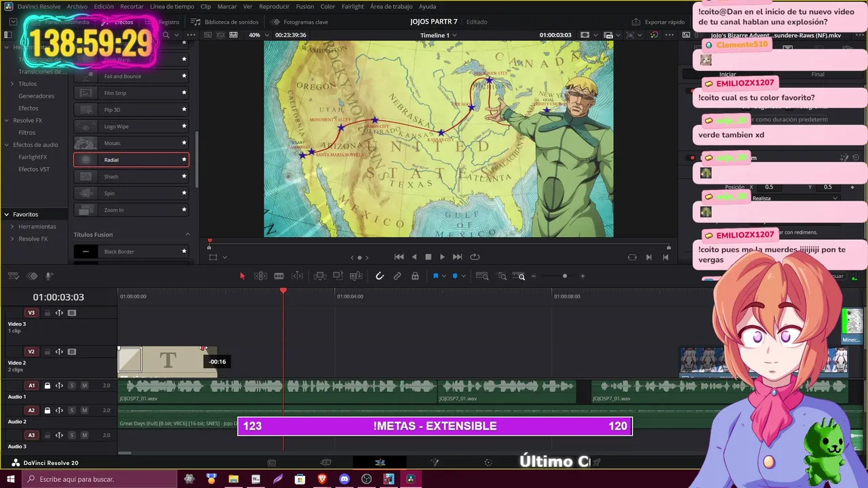The height and width of the screenshot is (488, 868).
Task: Open the Clip menu
Action: click(205, 6)
